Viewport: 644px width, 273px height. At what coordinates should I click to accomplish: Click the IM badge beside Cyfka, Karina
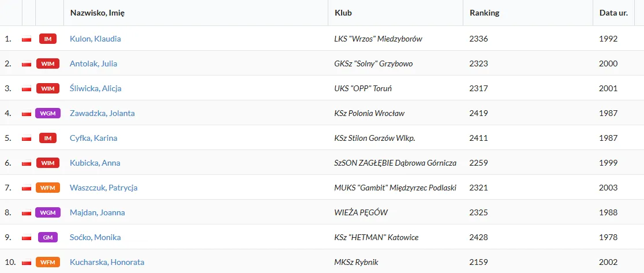coord(48,139)
